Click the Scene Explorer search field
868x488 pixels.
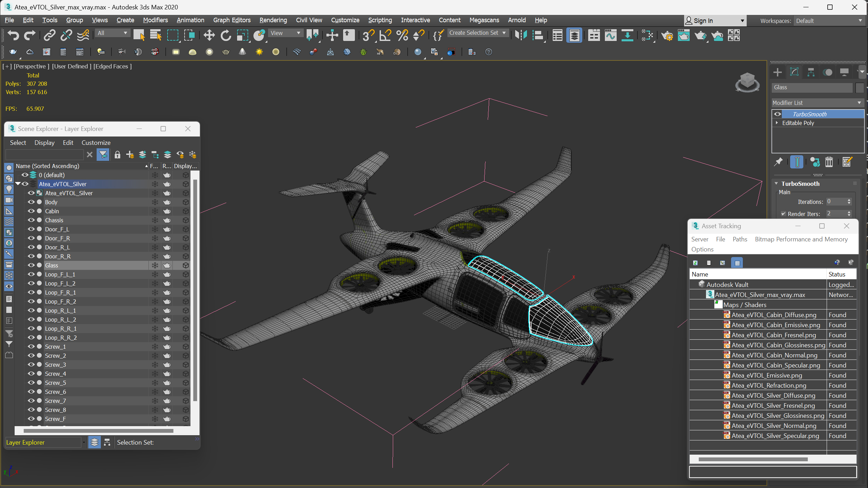pos(44,155)
